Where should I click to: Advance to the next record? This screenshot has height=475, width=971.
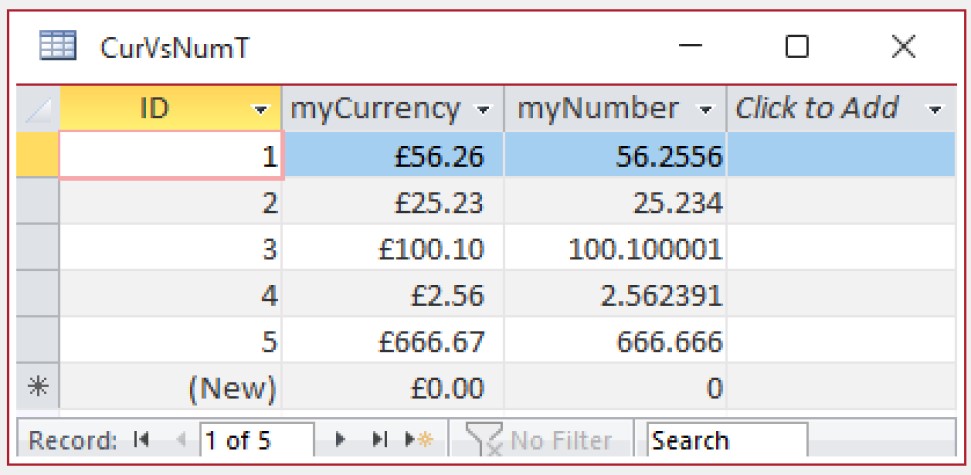pos(340,440)
